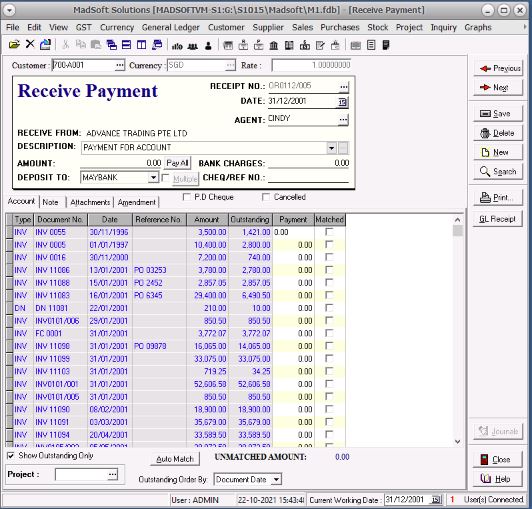Save the receipt

click(498, 114)
